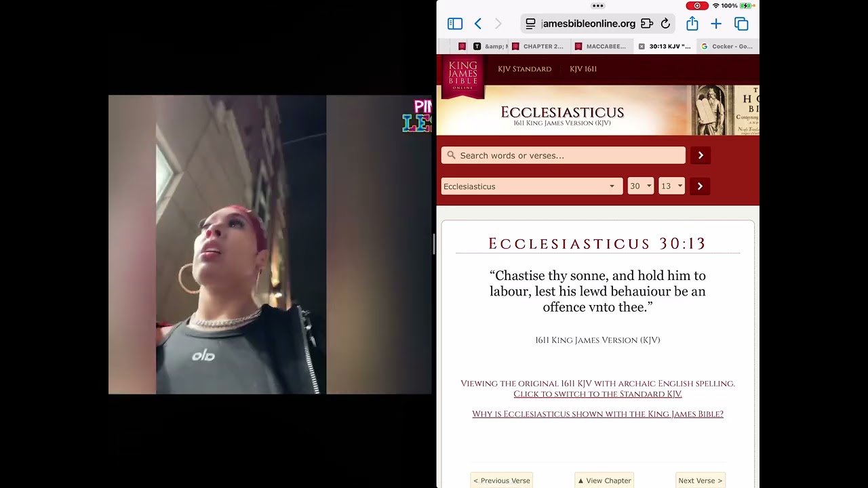Reload the page with the refresh icon
Image resolution: width=868 pixels, height=488 pixels.
coord(666,24)
